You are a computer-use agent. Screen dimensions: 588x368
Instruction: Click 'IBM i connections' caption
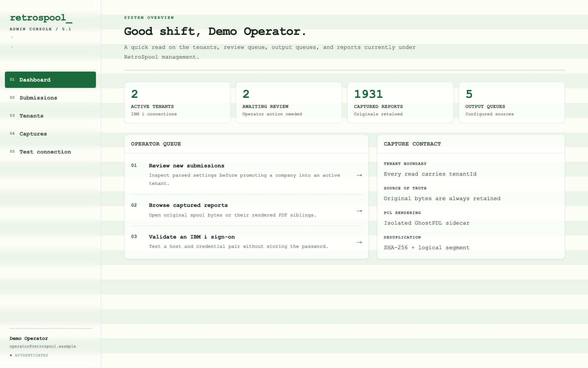[x=154, y=114]
